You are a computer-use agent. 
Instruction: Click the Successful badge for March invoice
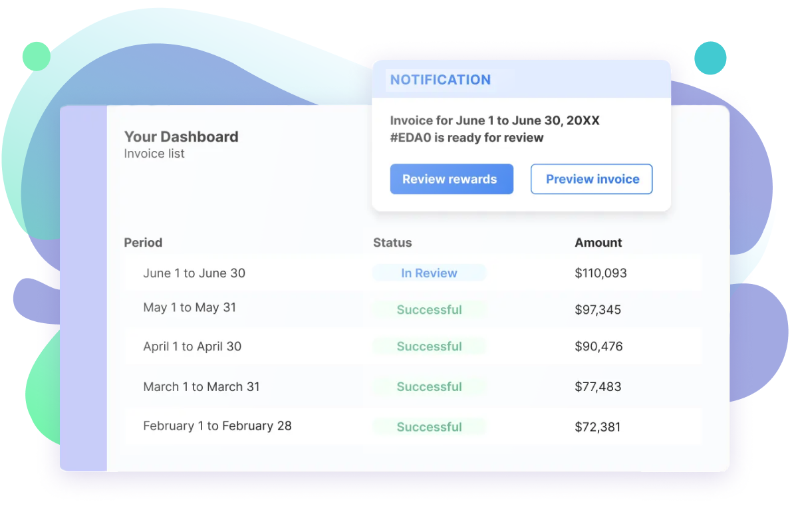pos(429,387)
